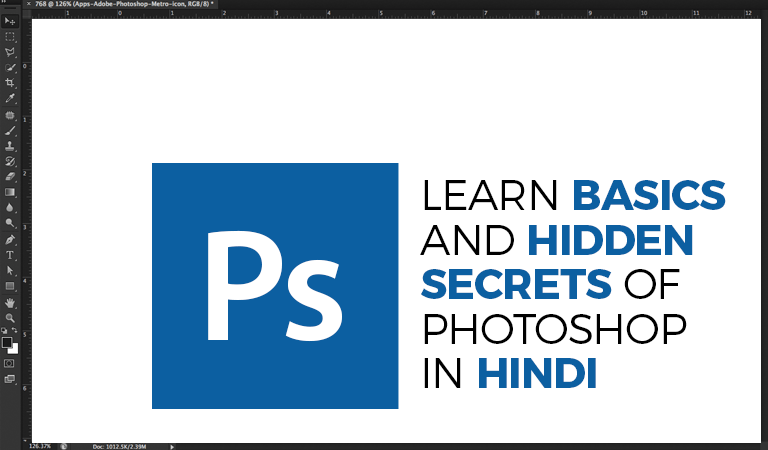
Task: Switch foreground and background colors
Action: [x=15, y=331]
